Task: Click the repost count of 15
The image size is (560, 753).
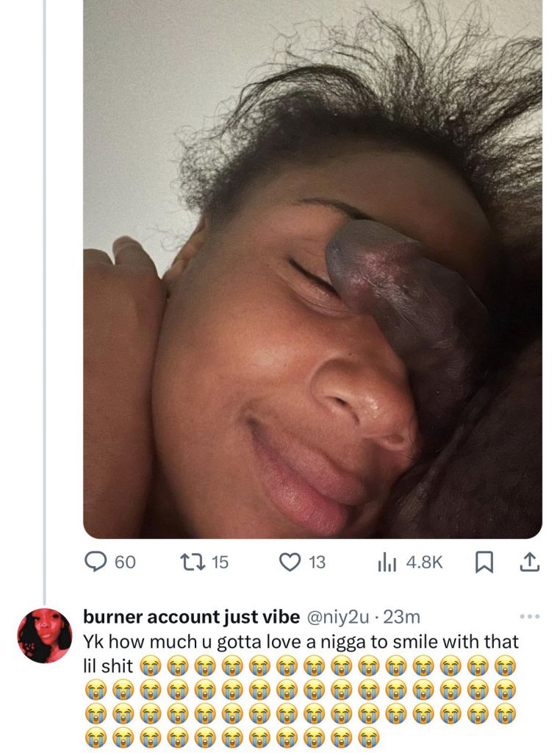Action: pos(220,563)
